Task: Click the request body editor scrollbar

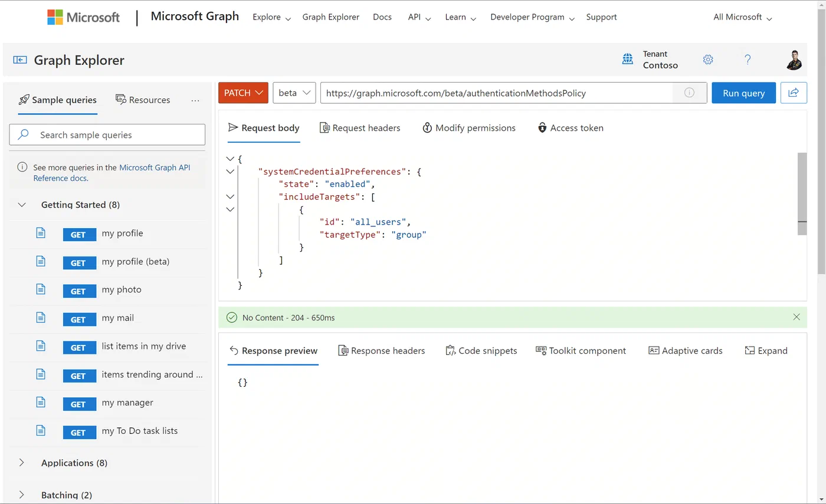Action: click(x=802, y=194)
